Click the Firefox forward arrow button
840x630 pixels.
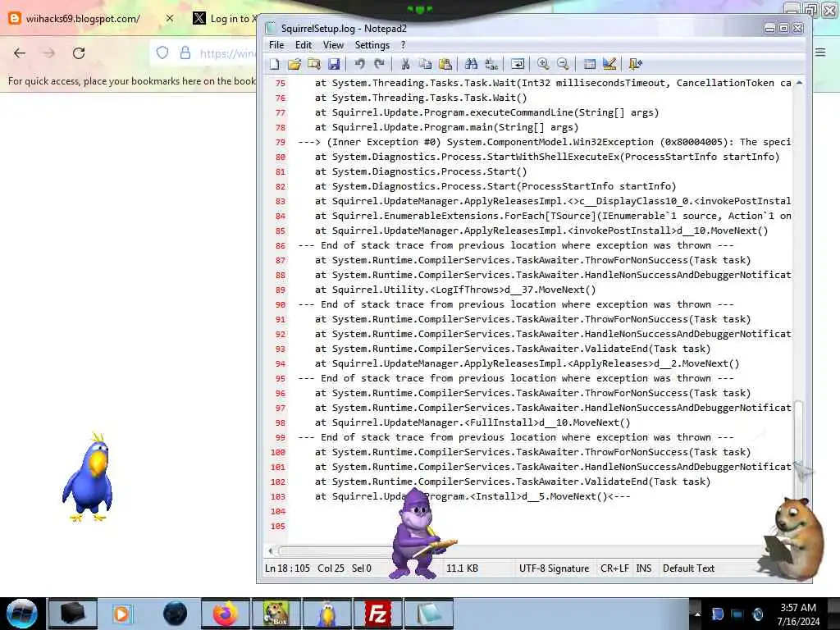49,53
